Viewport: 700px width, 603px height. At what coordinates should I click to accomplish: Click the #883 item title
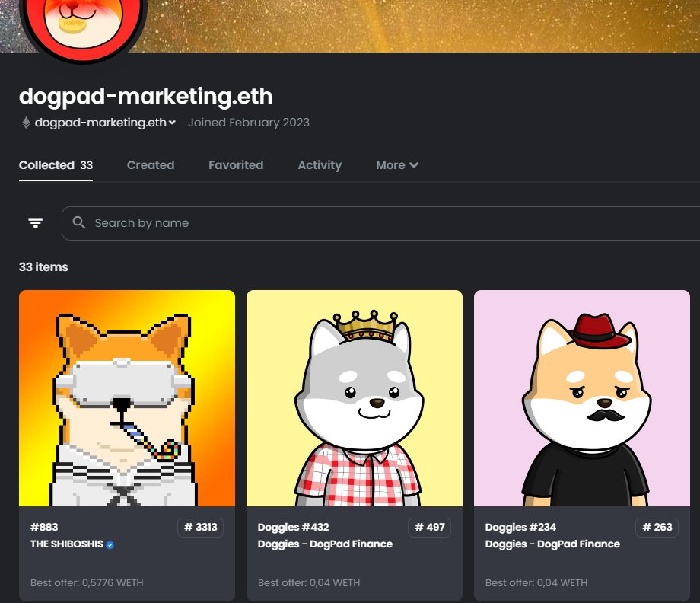(44, 527)
